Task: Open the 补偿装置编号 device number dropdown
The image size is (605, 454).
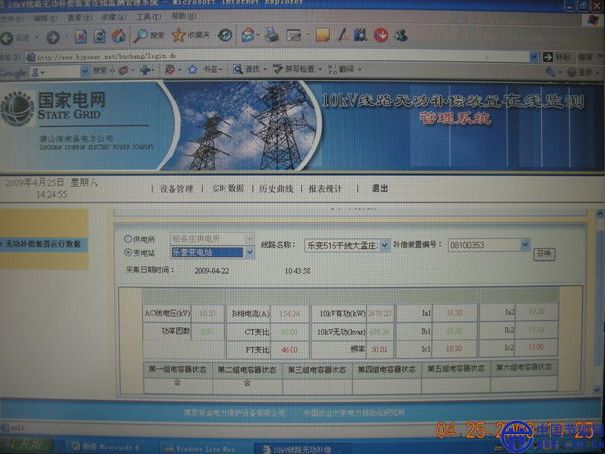Action: (x=524, y=244)
